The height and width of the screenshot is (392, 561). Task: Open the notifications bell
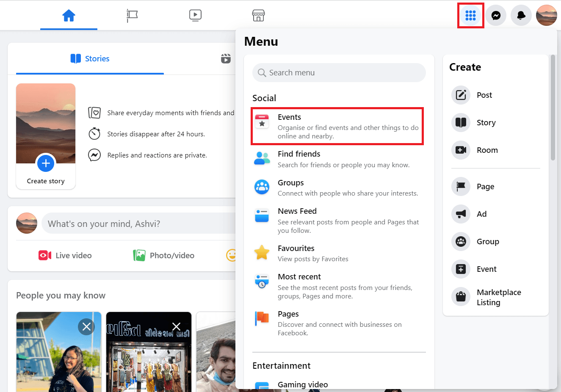[521, 15]
